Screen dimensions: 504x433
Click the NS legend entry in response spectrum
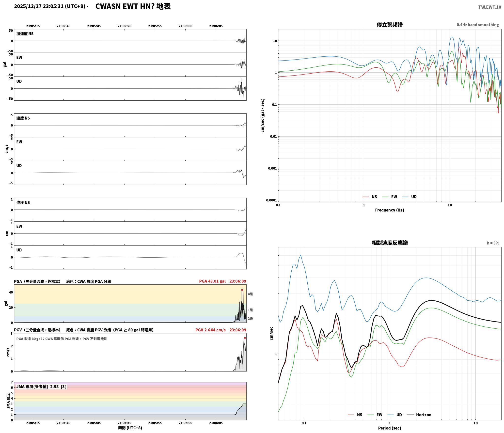355,415
